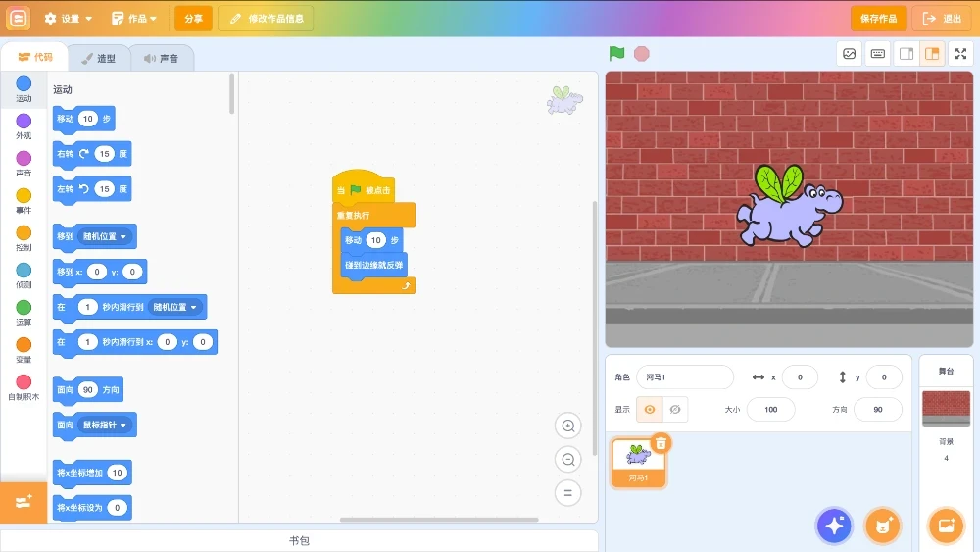This screenshot has width=980, height=552.
Task: Click the blue AI sparkle button
Action: click(834, 526)
